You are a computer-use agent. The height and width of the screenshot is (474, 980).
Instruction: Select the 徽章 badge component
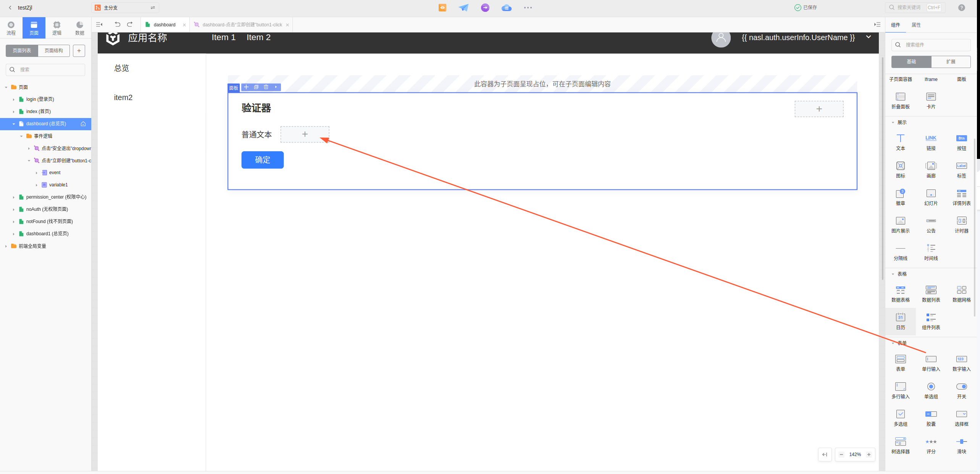pos(901,197)
